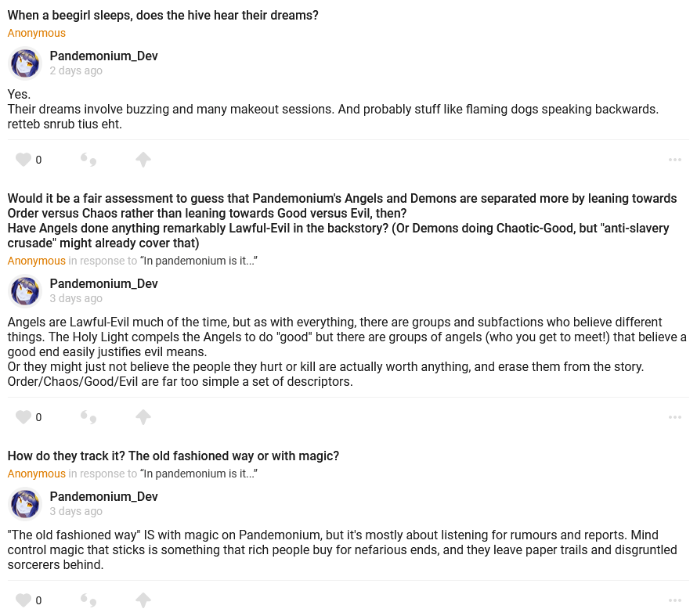Quote the Angels and Demons answer
Screen dimensions: 697x616
(x=88, y=417)
